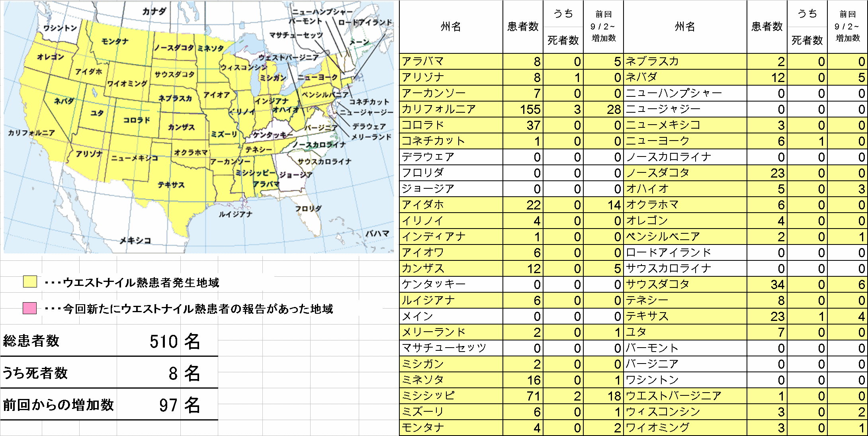
Task: Select the バージニア table cell
Action: tap(685, 364)
